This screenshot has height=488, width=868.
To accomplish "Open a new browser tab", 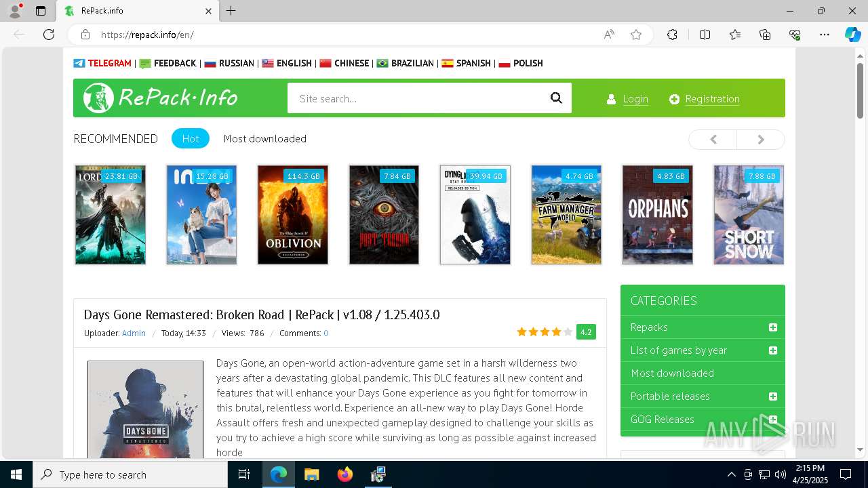I will tap(231, 11).
